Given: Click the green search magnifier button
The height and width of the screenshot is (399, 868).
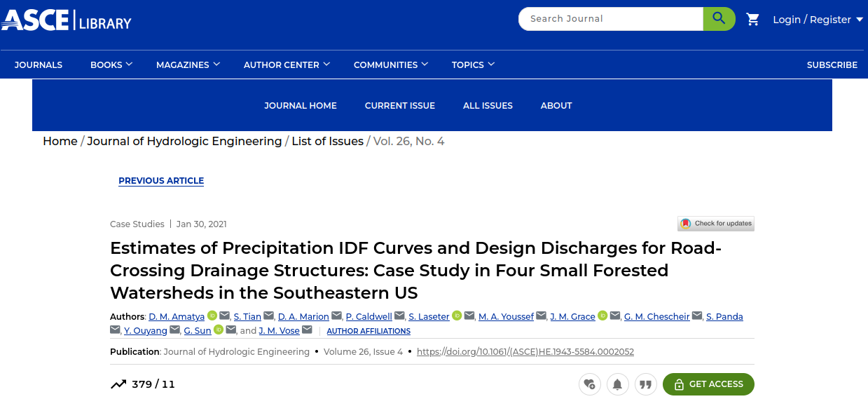Looking at the screenshot, I should pyautogui.click(x=719, y=19).
